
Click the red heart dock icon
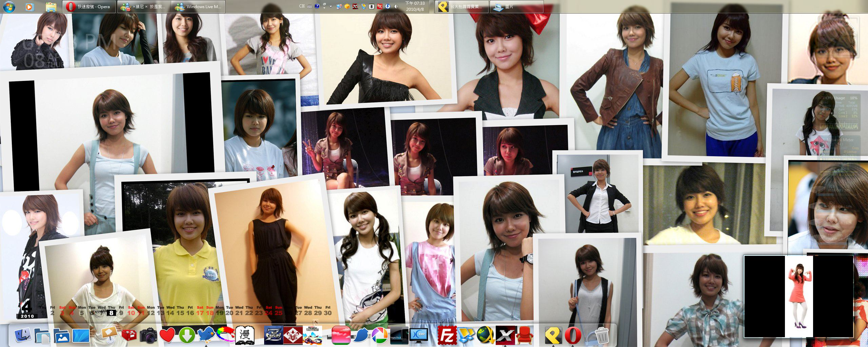[167, 335]
